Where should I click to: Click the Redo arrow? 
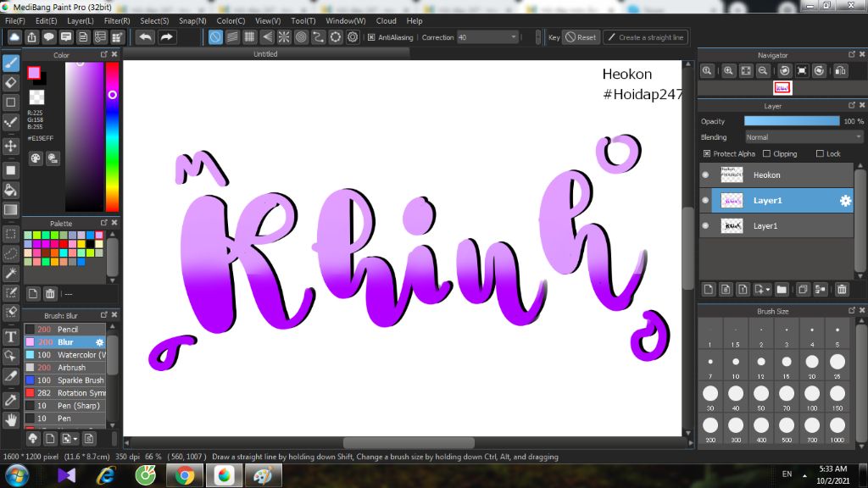(166, 37)
